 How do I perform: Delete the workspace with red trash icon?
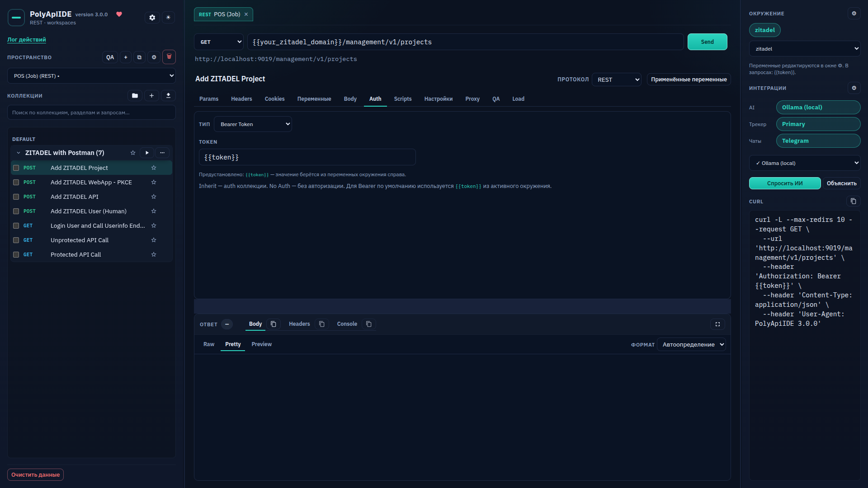pyautogui.click(x=169, y=57)
